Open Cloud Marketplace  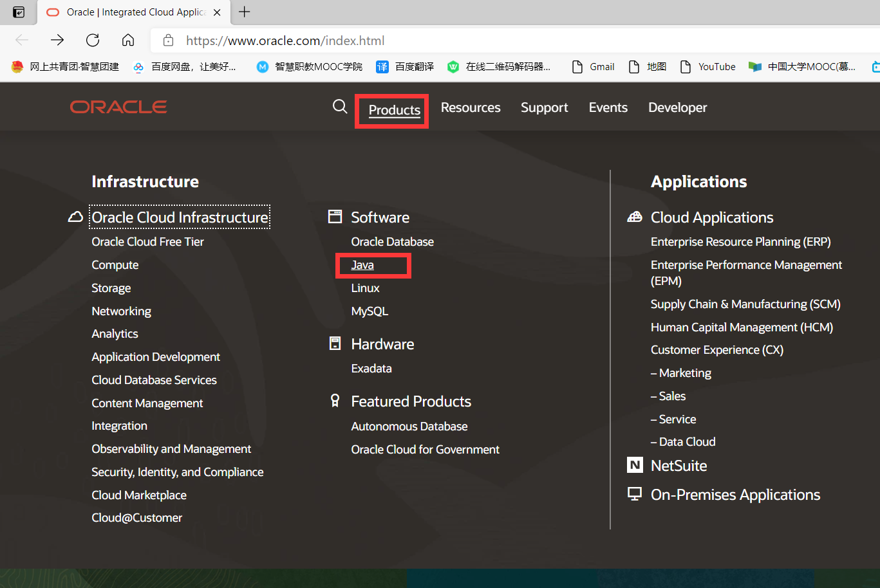[139, 495]
